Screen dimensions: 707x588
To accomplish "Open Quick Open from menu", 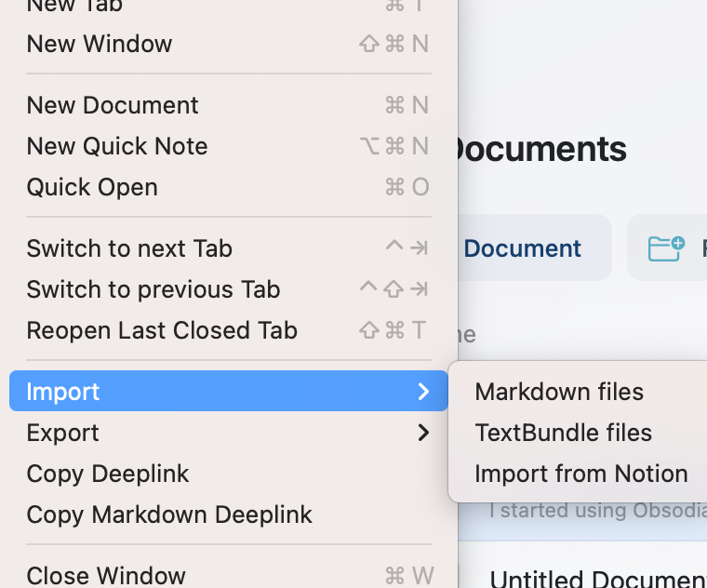I will coord(92,187).
